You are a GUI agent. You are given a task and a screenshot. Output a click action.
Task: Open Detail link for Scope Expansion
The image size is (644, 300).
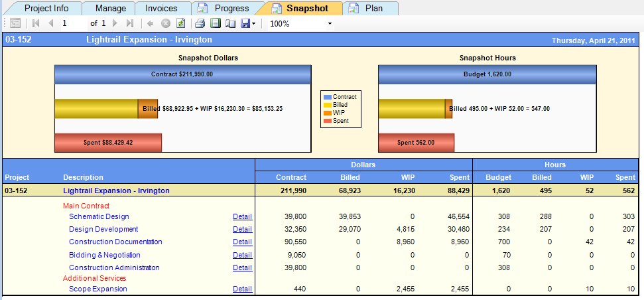point(242,289)
